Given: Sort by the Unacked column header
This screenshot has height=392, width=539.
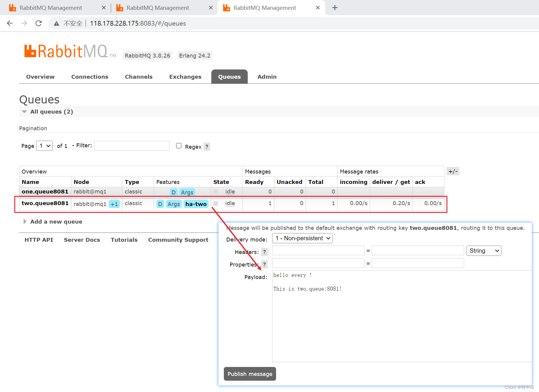Looking at the screenshot, I should [x=289, y=182].
